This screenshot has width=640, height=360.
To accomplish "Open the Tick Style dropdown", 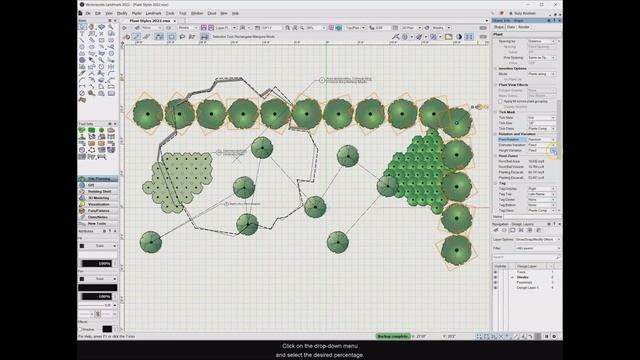I will click(x=542, y=118).
